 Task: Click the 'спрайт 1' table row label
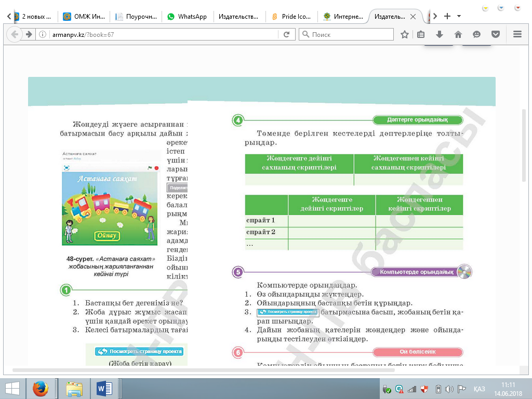point(261,220)
